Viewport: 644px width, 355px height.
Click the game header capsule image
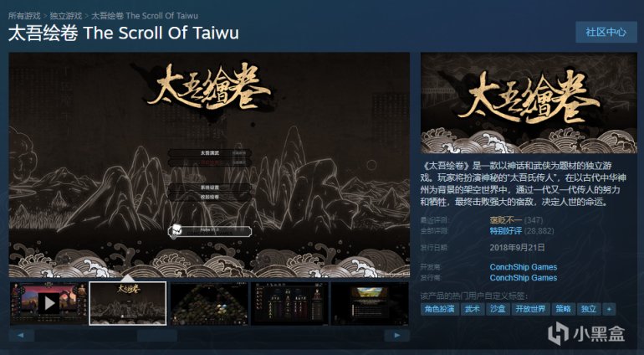click(529, 103)
